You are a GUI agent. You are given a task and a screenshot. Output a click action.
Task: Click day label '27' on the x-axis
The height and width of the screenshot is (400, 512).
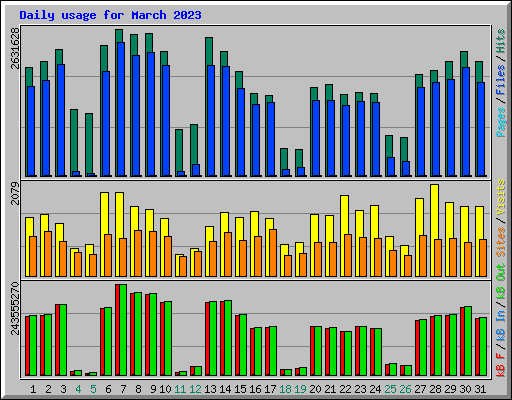click(x=420, y=389)
